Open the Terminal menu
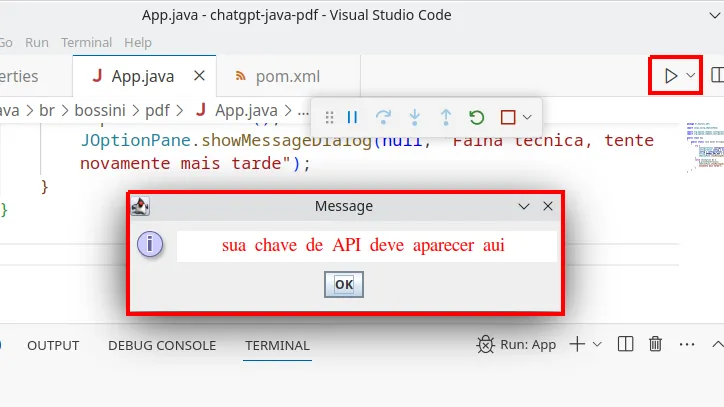The height and width of the screenshot is (407, 724). coord(86,43)
